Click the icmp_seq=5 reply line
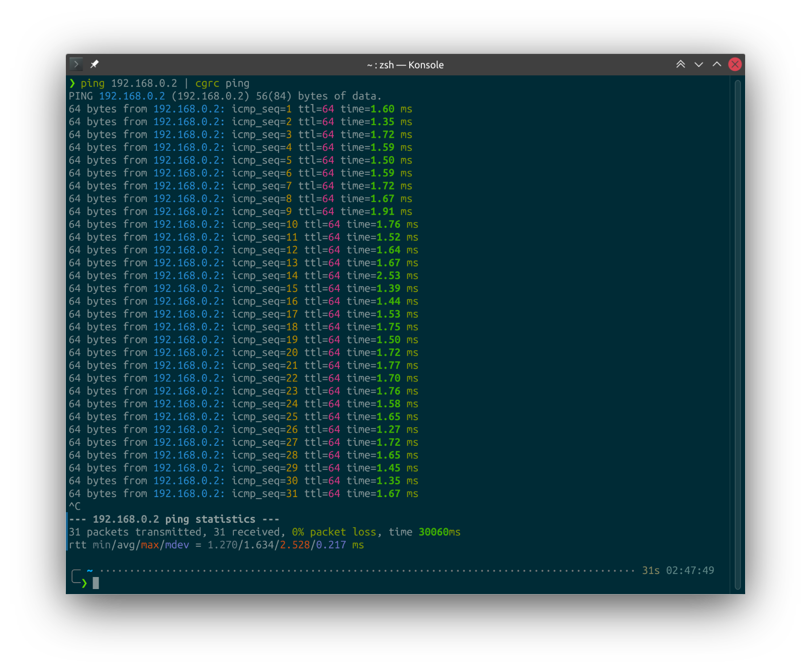 click(x=240, y=160)
